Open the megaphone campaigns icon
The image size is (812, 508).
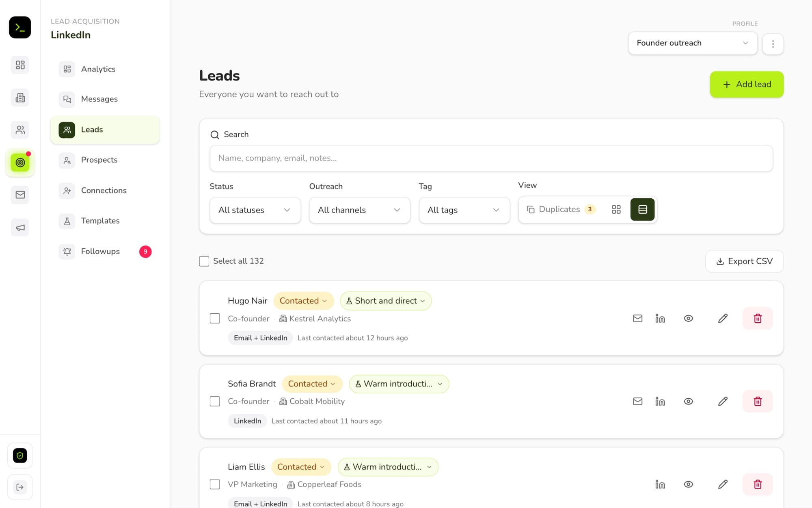click(20, 228)
